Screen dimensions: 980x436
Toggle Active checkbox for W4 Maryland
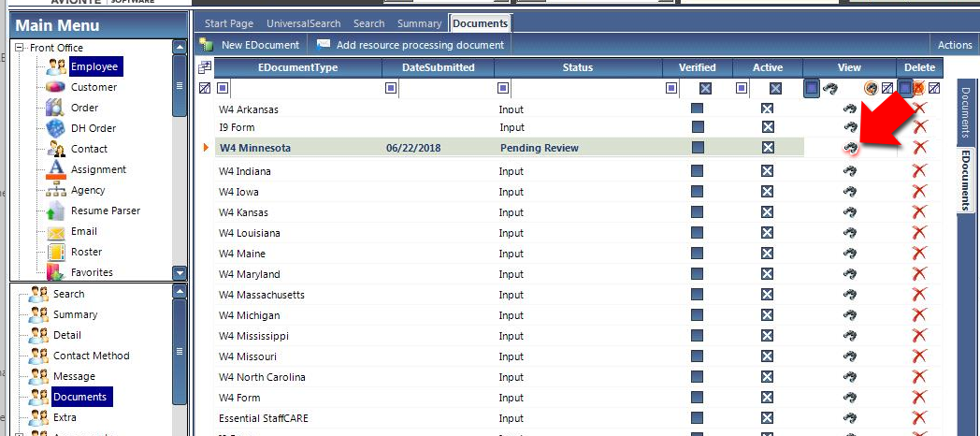point(768,274)
